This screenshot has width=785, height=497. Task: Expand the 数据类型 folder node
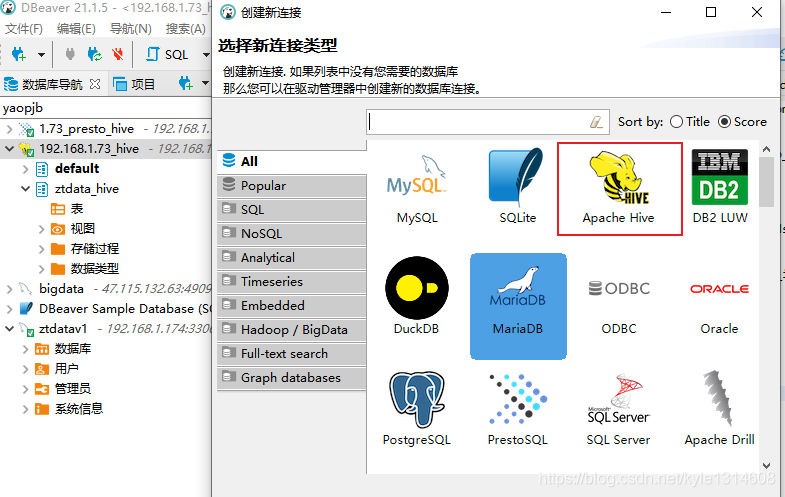pyautogui.click(x=42, y=269)
